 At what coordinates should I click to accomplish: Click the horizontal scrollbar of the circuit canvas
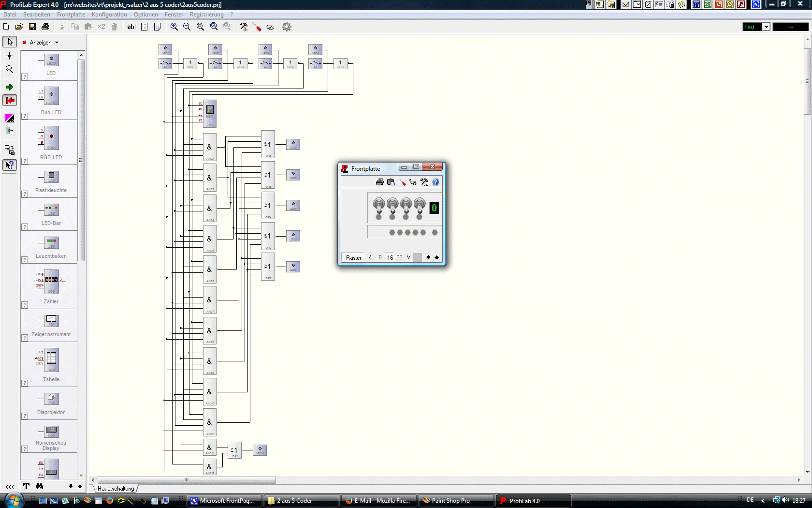pos(187,480)
